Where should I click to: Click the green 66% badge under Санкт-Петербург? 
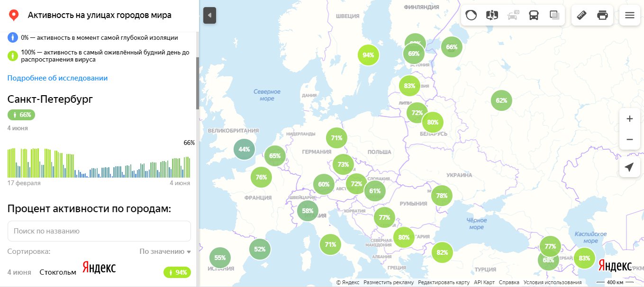[21, 115]
